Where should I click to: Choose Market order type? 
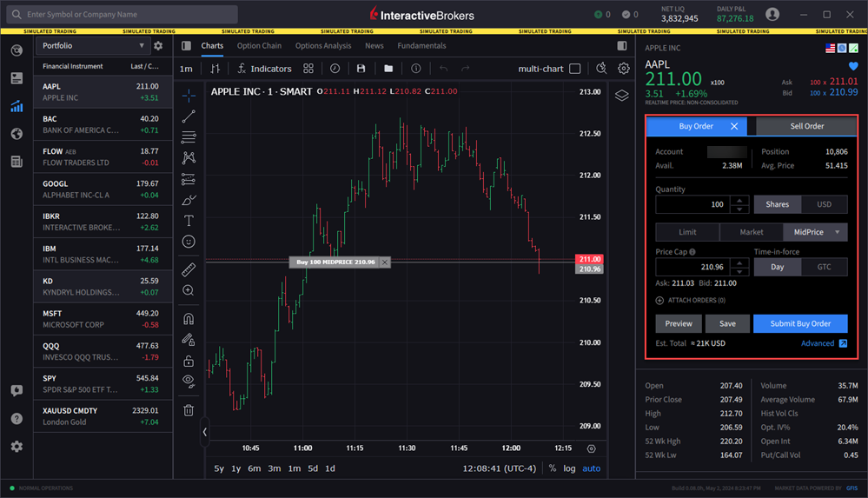tap(752, 232)
